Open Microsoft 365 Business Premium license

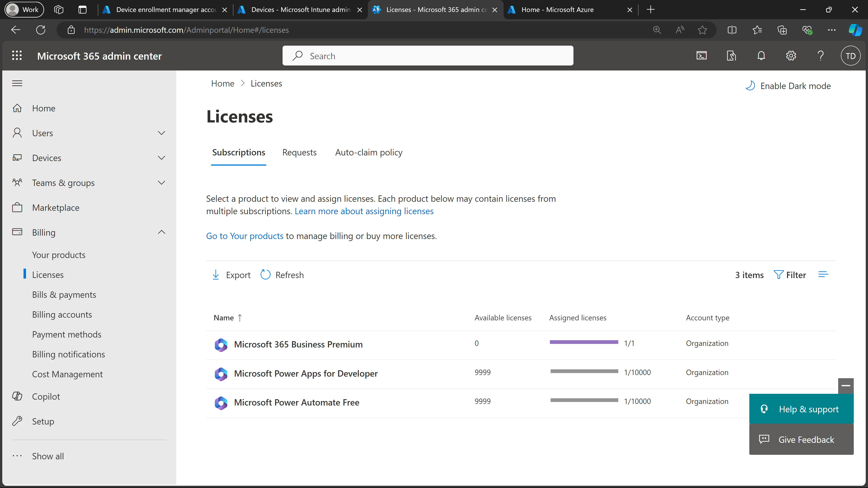(x=298, y=344)
